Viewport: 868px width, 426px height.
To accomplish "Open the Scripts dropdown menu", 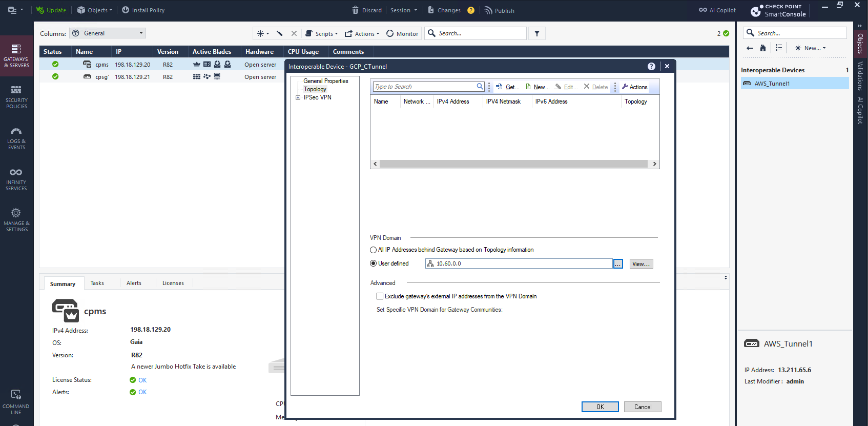I will click(322, 34).
